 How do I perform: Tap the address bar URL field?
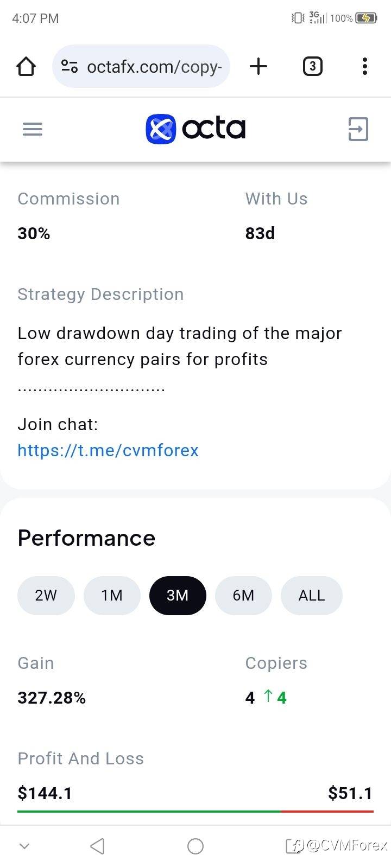click(x=154, y=67)
